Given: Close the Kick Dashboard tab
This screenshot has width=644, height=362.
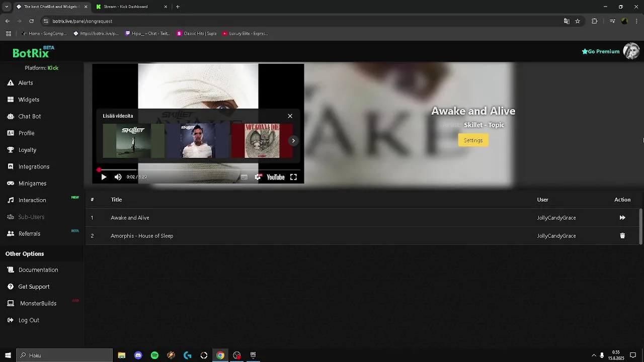Looking at the screenshot, I should [x=166, y=7].
